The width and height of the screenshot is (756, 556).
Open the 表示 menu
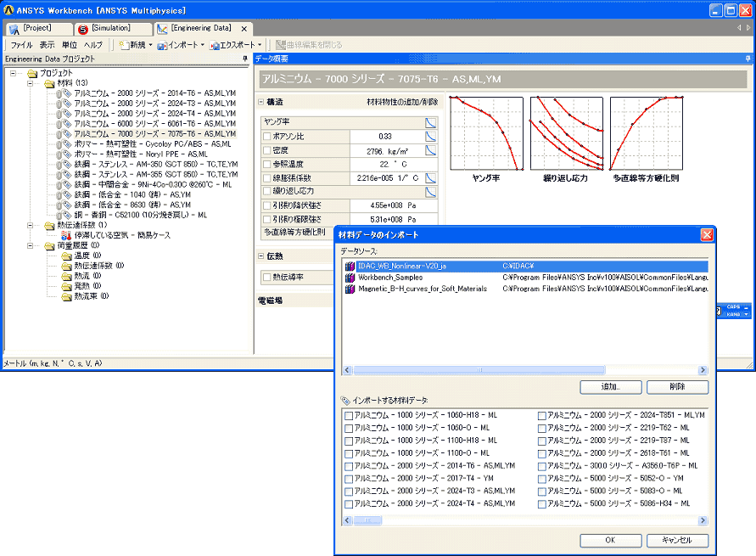(47, 45)
